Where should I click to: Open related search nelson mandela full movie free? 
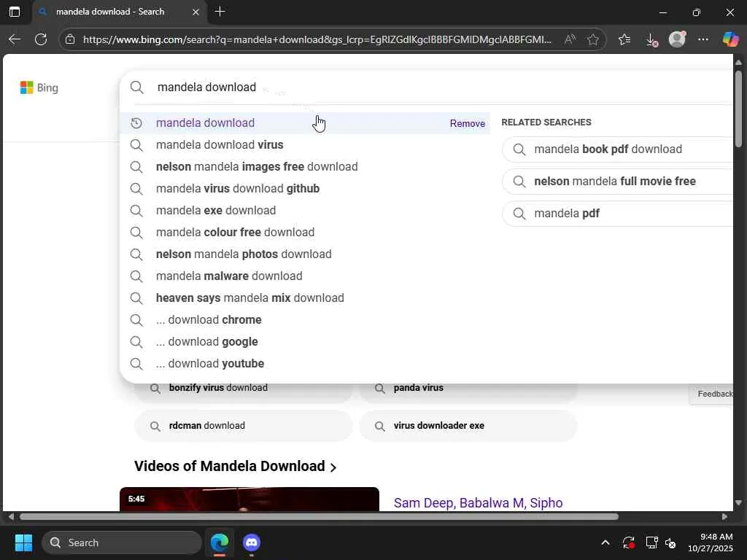pos(617,181)
